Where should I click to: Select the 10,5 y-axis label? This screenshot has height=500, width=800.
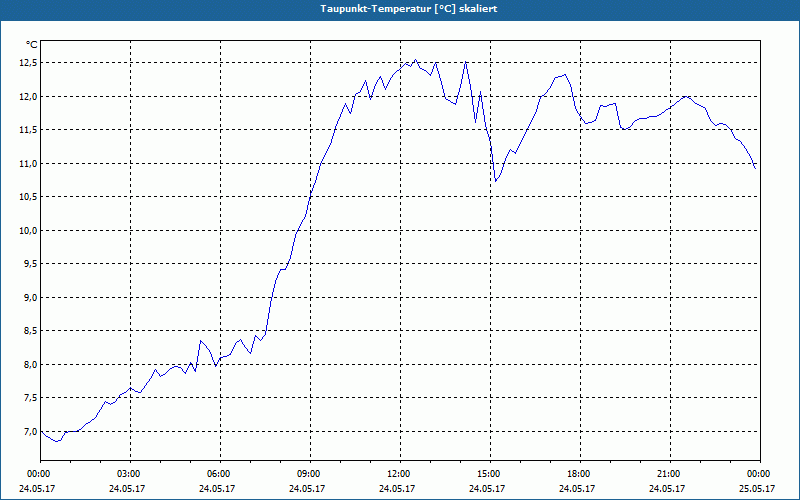click(29, 197)
